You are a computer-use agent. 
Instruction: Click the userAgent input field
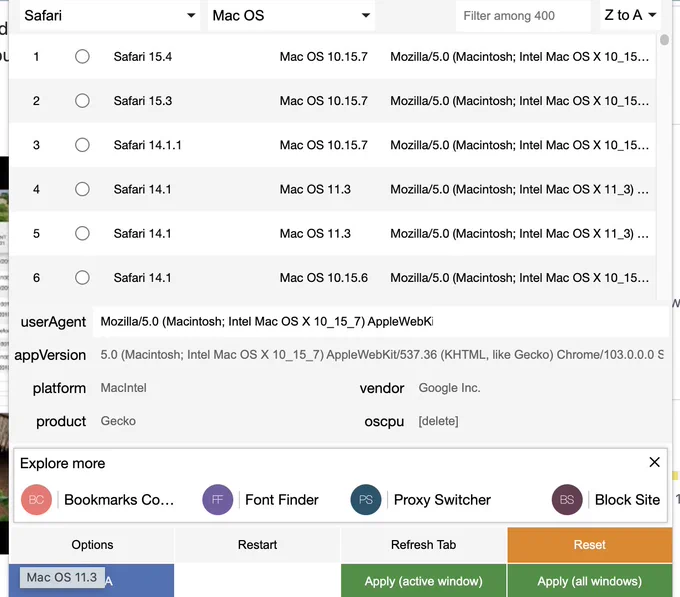click(x=381, y=322)
